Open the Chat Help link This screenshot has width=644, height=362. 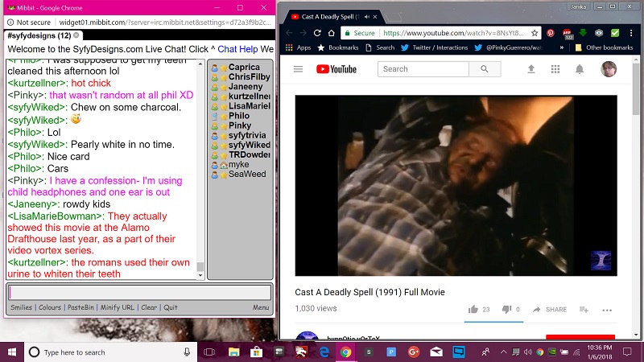click(237, 49)
